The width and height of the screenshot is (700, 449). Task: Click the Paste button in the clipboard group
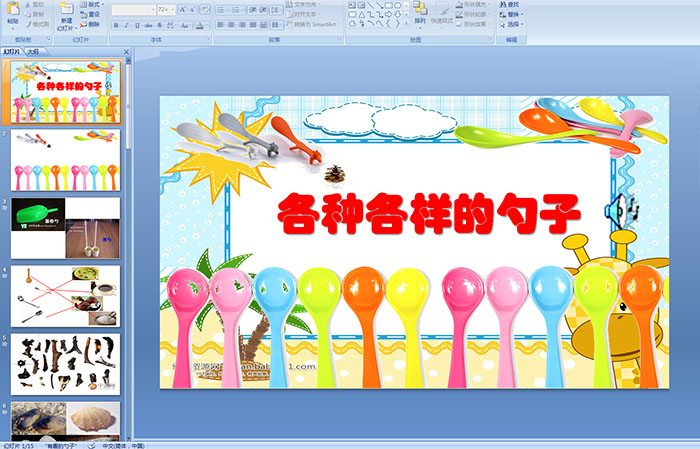pos(12,14)
